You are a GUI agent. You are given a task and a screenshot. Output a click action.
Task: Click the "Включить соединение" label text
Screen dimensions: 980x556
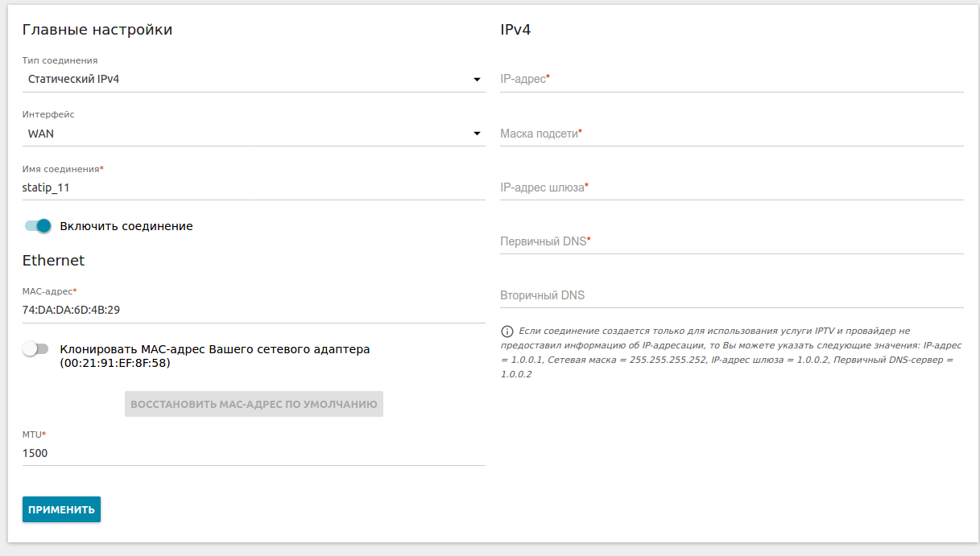(x=126, y=226)
